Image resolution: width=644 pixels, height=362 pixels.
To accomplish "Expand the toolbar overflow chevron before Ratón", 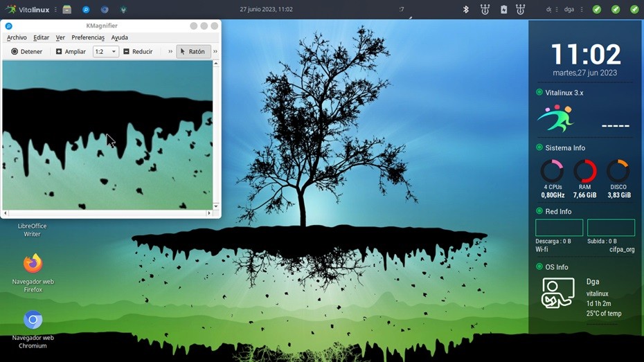I will (170, 51).
